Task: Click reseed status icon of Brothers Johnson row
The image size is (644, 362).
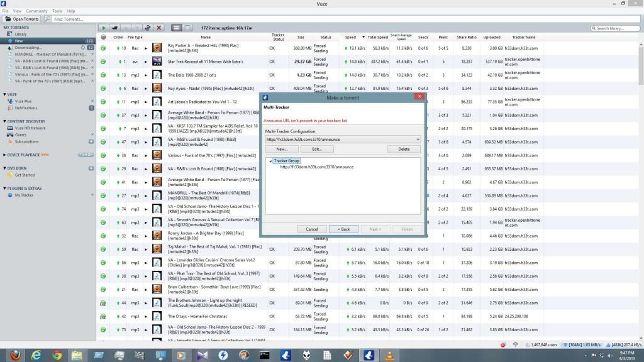Action: [103, 303]
